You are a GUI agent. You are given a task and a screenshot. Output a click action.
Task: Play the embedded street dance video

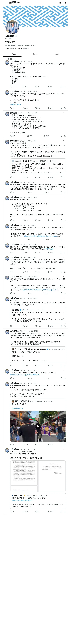tap(38, 426)
